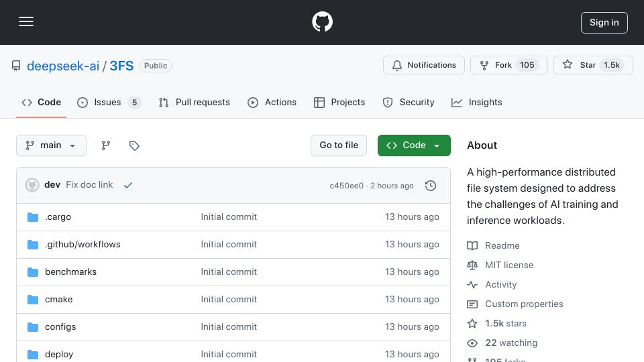This screenshot has width=644, height=362.
Task: Click the Custom properties note icon
Action: click(x=472, y=304)
